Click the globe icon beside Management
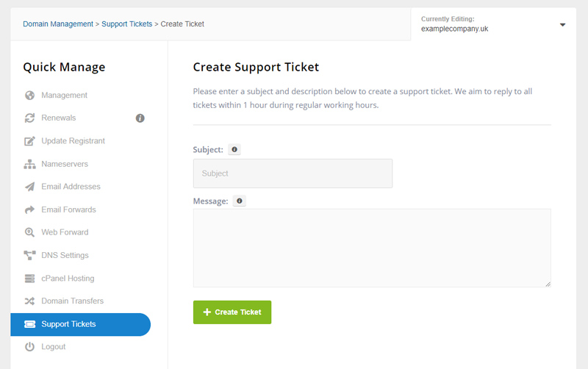The width and height of the screenshot is (588, 369). [30, 96]
